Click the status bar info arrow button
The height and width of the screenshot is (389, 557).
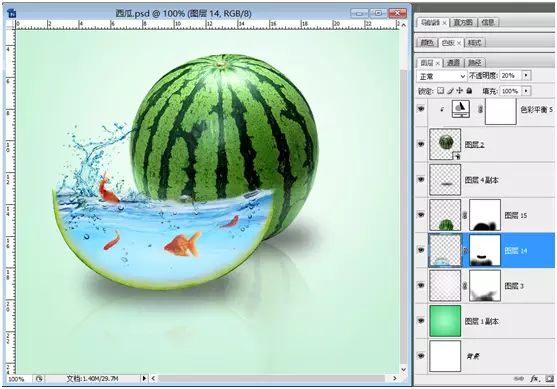(144, 378)
